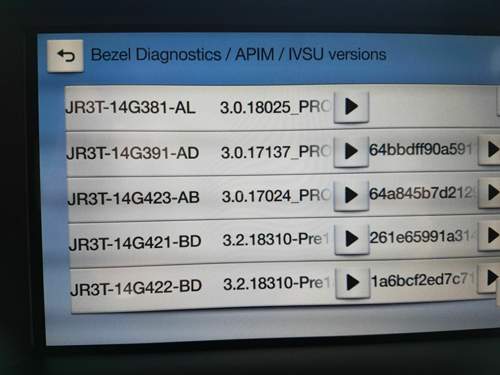
Task: Select the JR3T-14G422-BD entry
Action: click(x=136, y=287)
